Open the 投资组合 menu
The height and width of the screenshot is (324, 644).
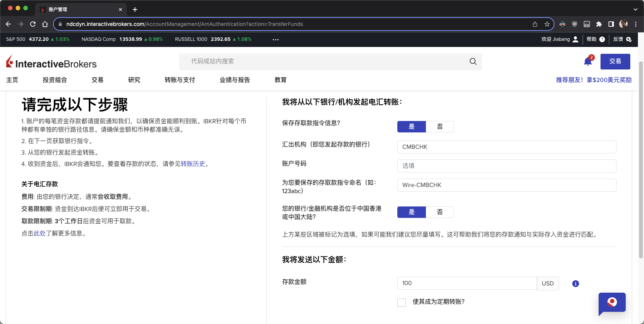point(55,80)
